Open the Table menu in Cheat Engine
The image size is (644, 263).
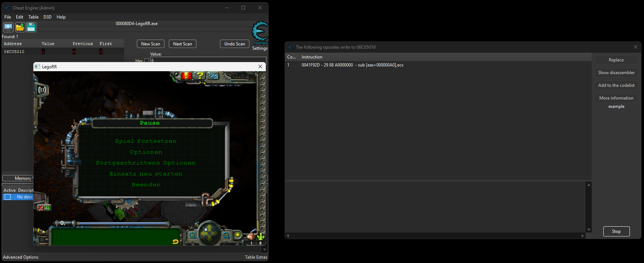click(x=33, y=17)
